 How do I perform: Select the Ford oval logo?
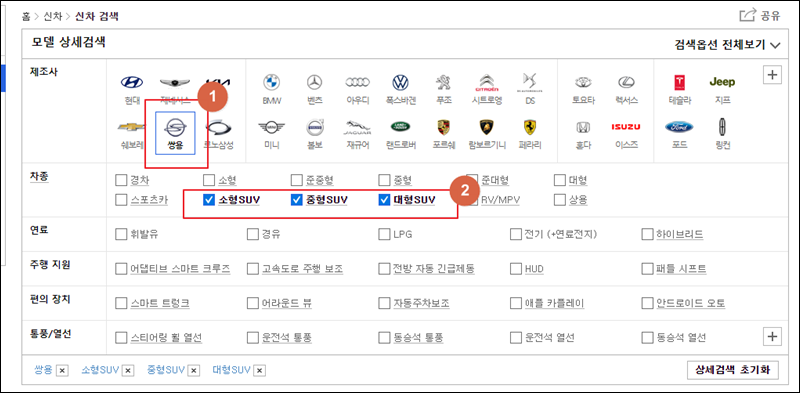coord(680,127)
